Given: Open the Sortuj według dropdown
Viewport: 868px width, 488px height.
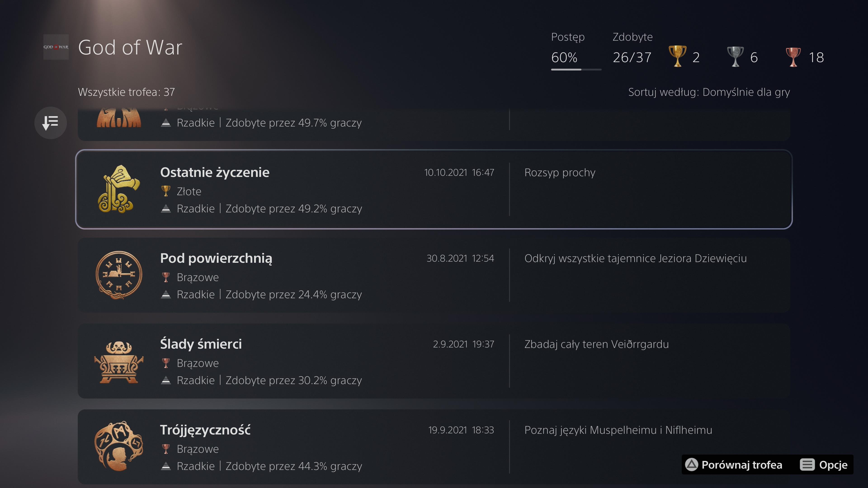Looking at the screenshot, I should 709,92.
